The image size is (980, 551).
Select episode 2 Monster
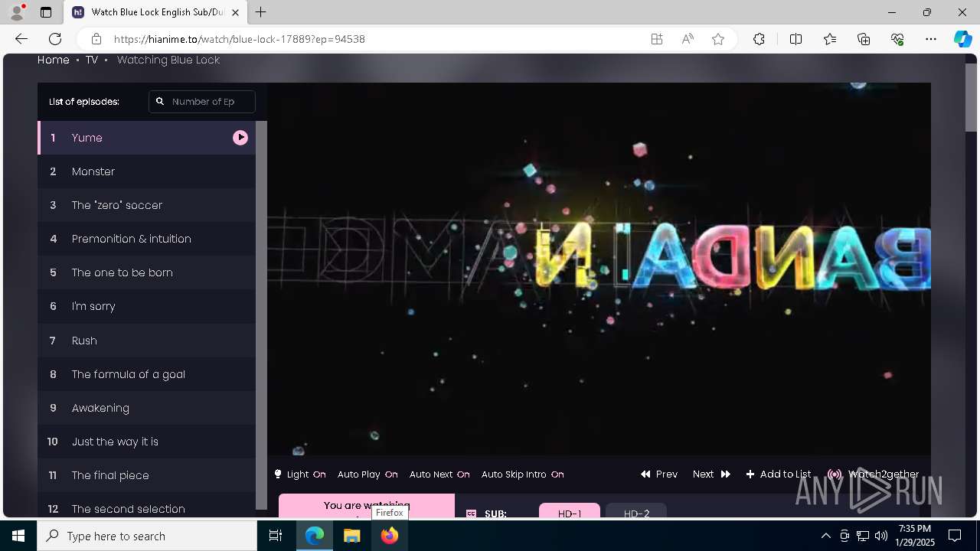[x=146, y=171]
